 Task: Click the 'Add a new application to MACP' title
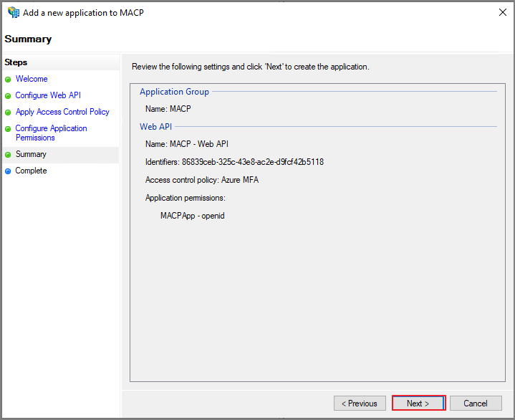click(83, 12)
